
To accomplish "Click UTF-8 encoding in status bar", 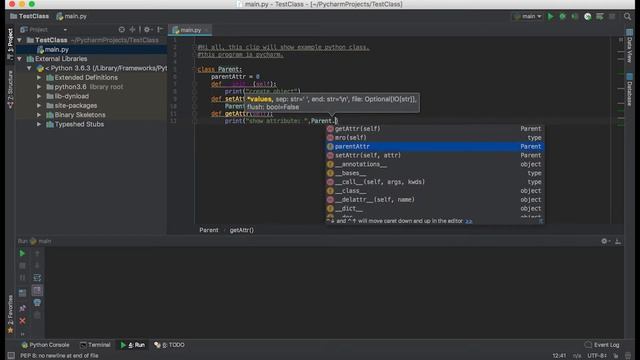I will click(597, 356).
